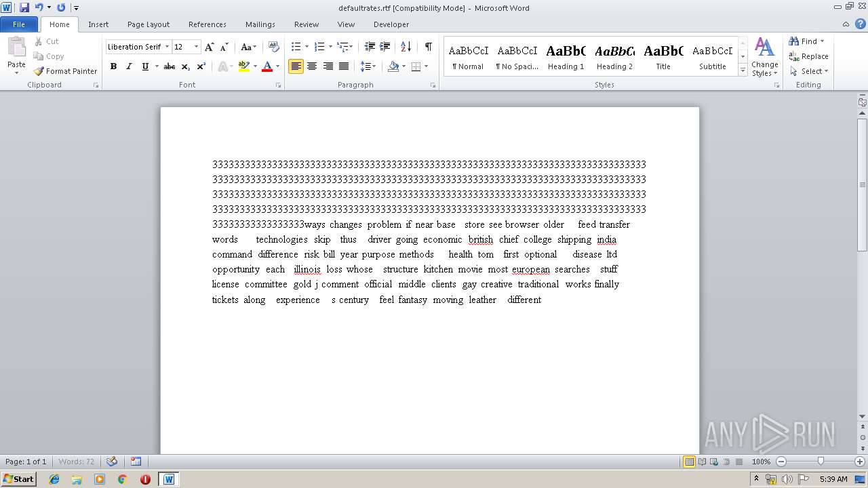The image size is (868, 488).
Task: Click the Windows Start button
Action: [x=19, y=479]
